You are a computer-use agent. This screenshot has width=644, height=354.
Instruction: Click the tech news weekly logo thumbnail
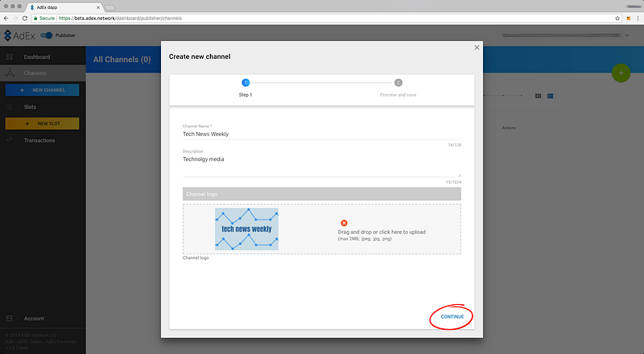[246, 228]
